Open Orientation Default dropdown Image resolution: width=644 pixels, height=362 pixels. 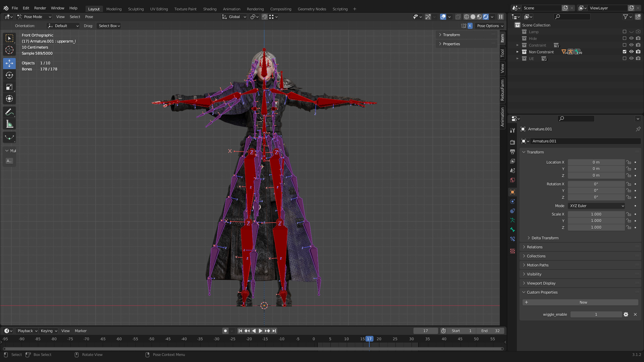click(63, 26)
